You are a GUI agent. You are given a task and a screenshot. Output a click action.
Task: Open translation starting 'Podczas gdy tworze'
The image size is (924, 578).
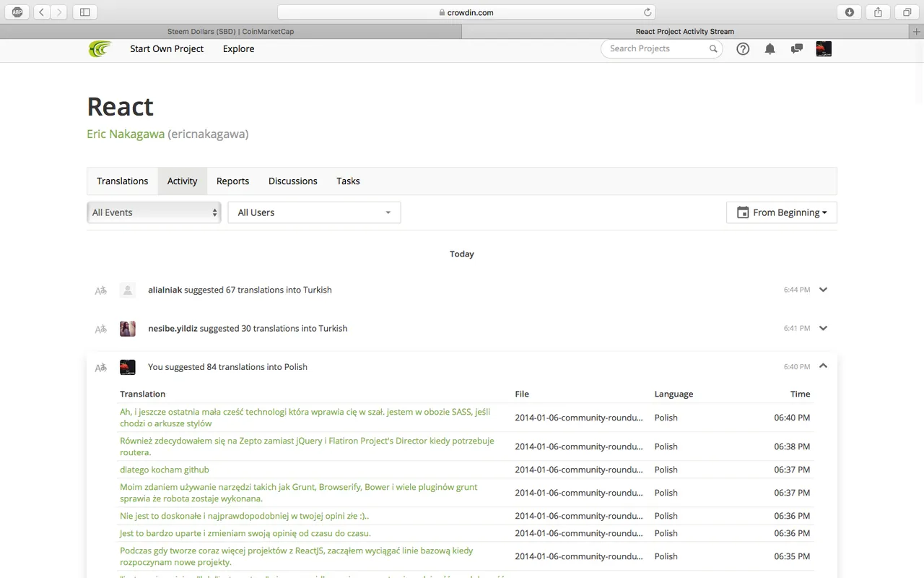pos(297,556)
